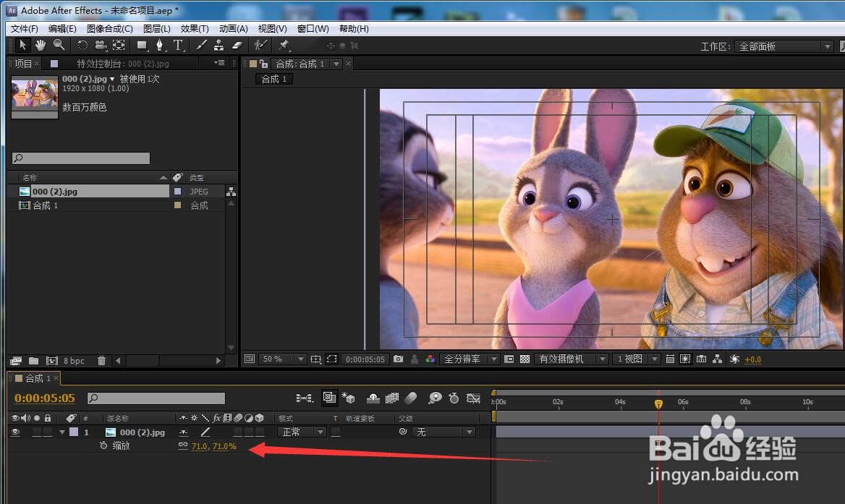This screenshot has height=504, width=845.
Task: Open the 1 视图 view layout dropdown
Action: [x=637, y=359]
